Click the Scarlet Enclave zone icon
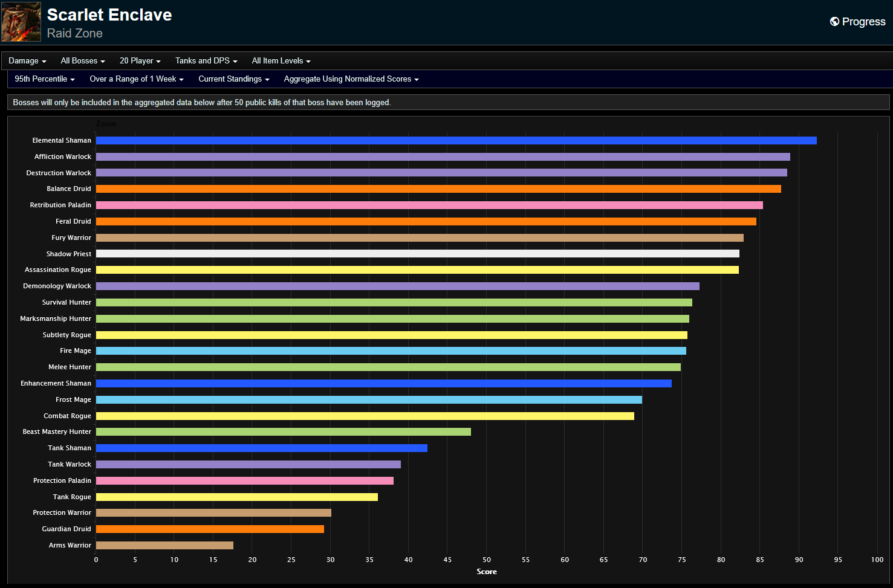Screen dimensions: 893x588 (21, 21)
